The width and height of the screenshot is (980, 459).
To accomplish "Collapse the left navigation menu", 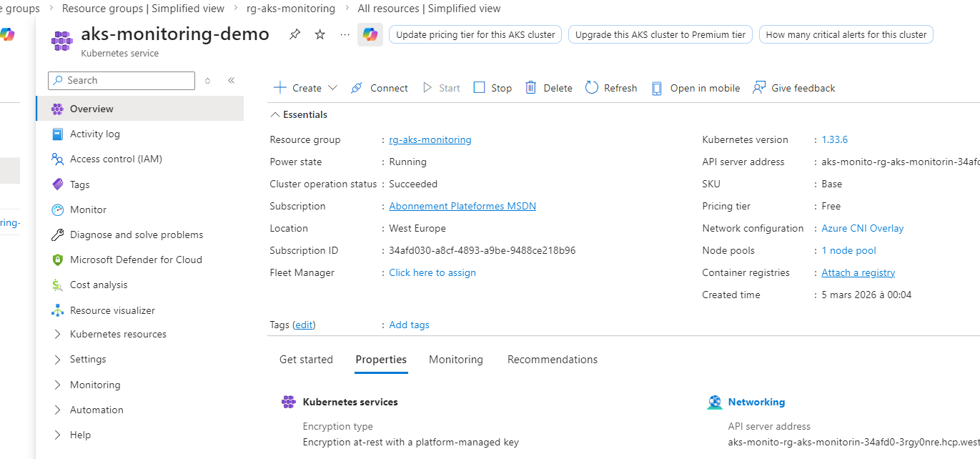I will [x=231, y=81].
